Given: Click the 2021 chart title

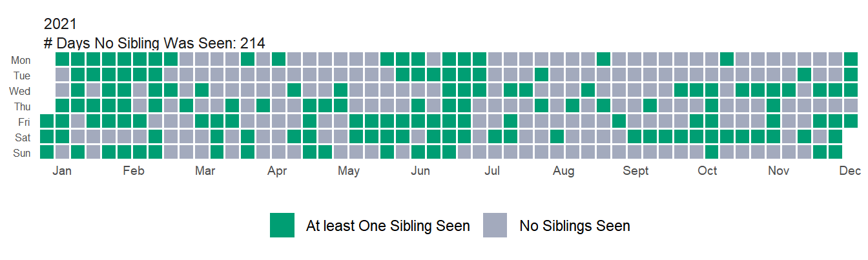Looking at the screenshot, I should click(60, 25).
